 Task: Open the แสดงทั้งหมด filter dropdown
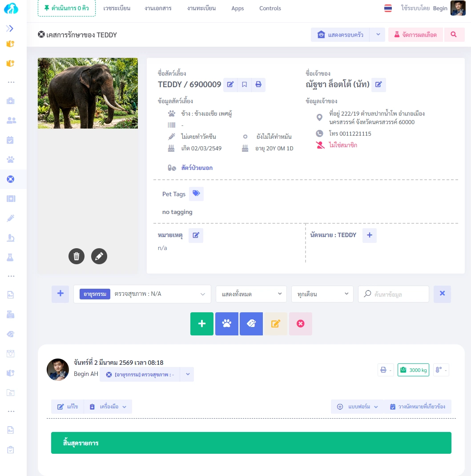(251, 294)
